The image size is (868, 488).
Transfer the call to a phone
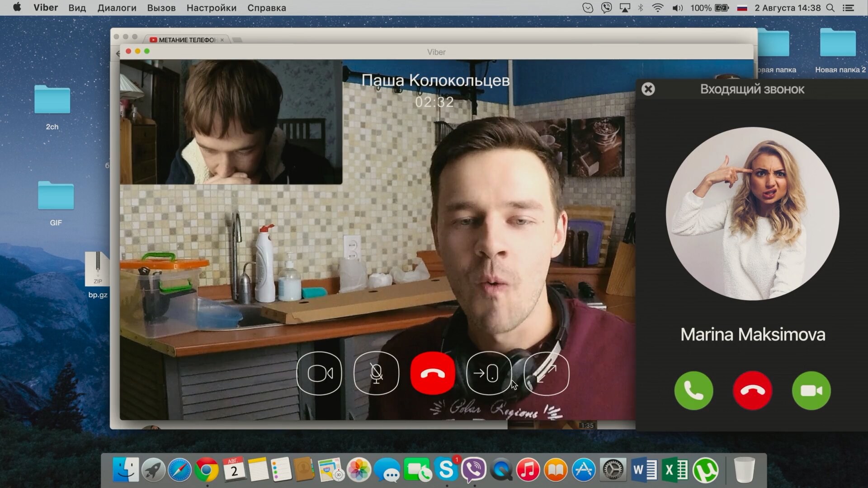pos(489,374)
